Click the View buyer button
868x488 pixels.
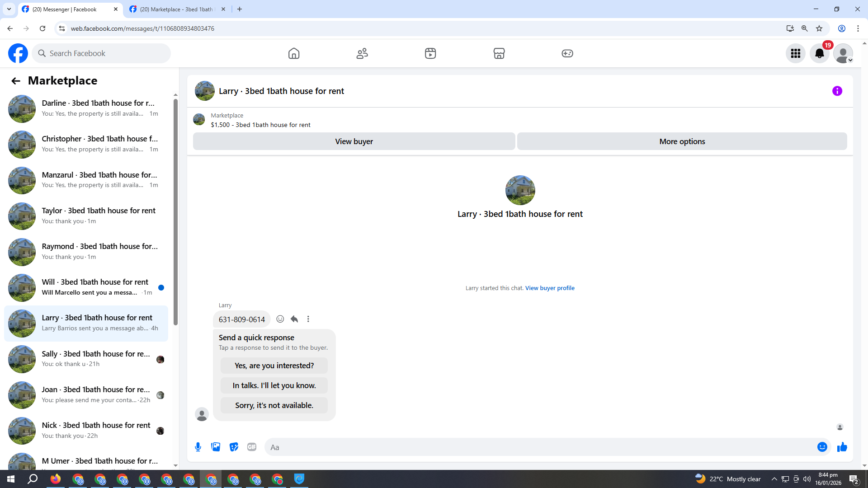[x=354, y=141]
